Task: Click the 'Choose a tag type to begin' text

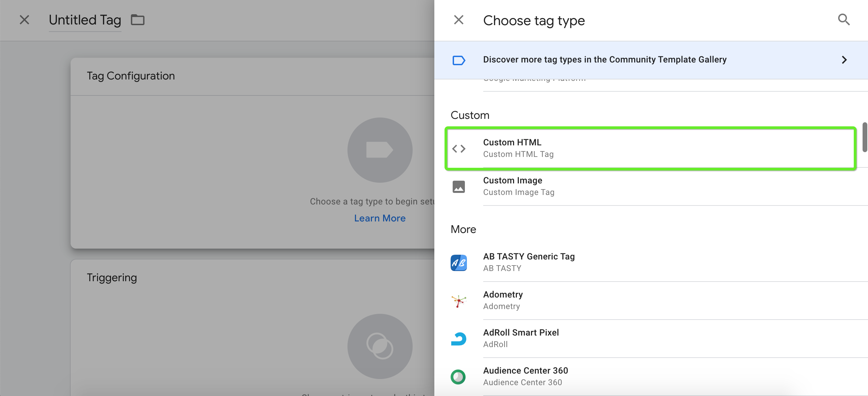Action: (372, 202)
